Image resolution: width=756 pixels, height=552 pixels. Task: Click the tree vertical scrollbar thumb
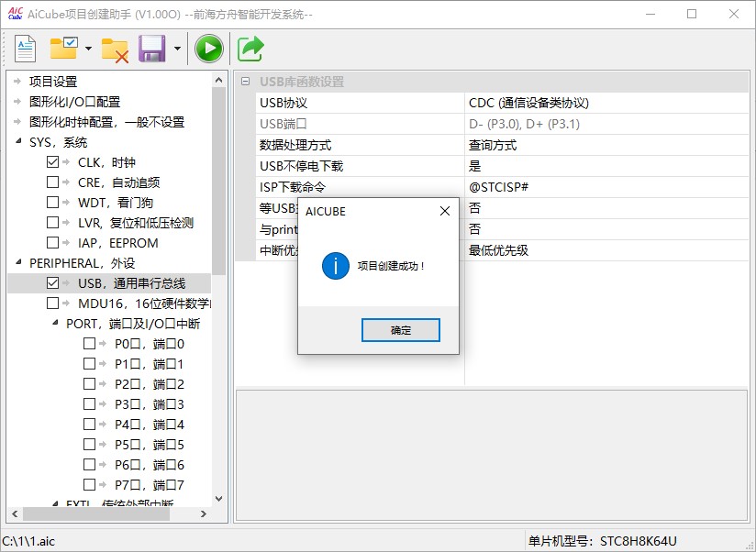(219, 182)
